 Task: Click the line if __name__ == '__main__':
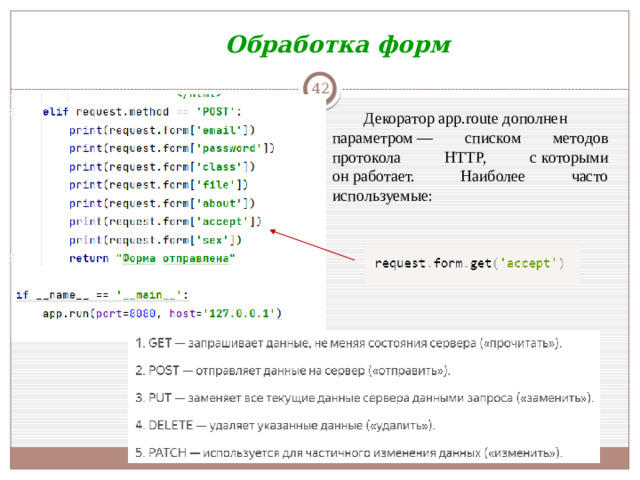coord(102,295)
